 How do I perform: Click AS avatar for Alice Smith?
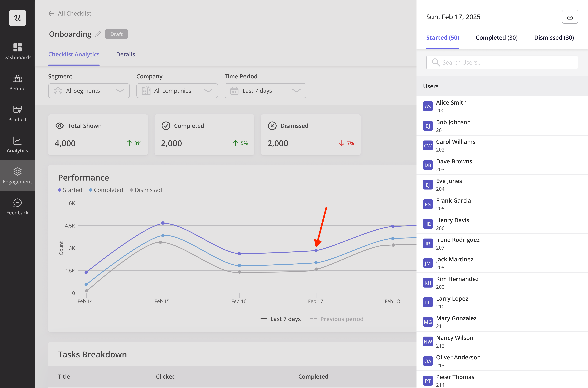tap(428, 106)
